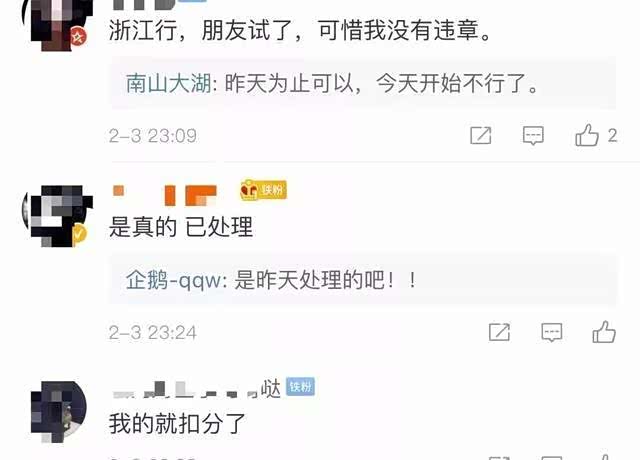This screenshot has height=460, width=640.
Task: Open the profile of 企鹅-qqw
Action: [173, 280]
